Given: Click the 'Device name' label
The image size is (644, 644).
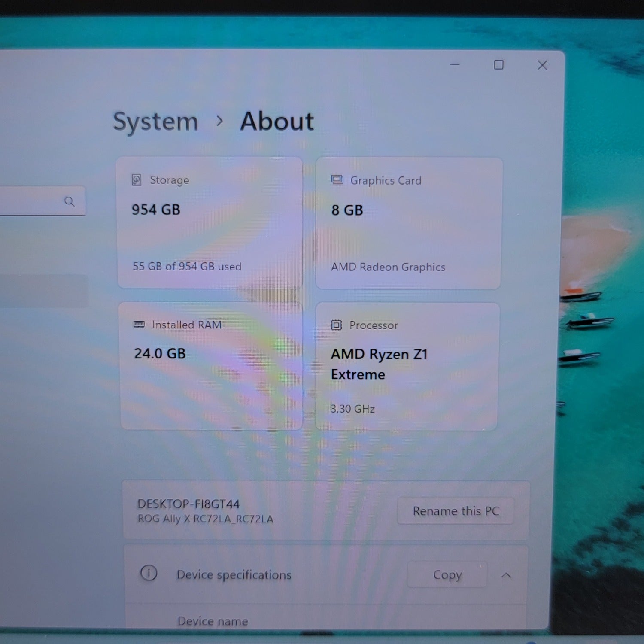Looking at the screenshot, I should coord(213,621).
